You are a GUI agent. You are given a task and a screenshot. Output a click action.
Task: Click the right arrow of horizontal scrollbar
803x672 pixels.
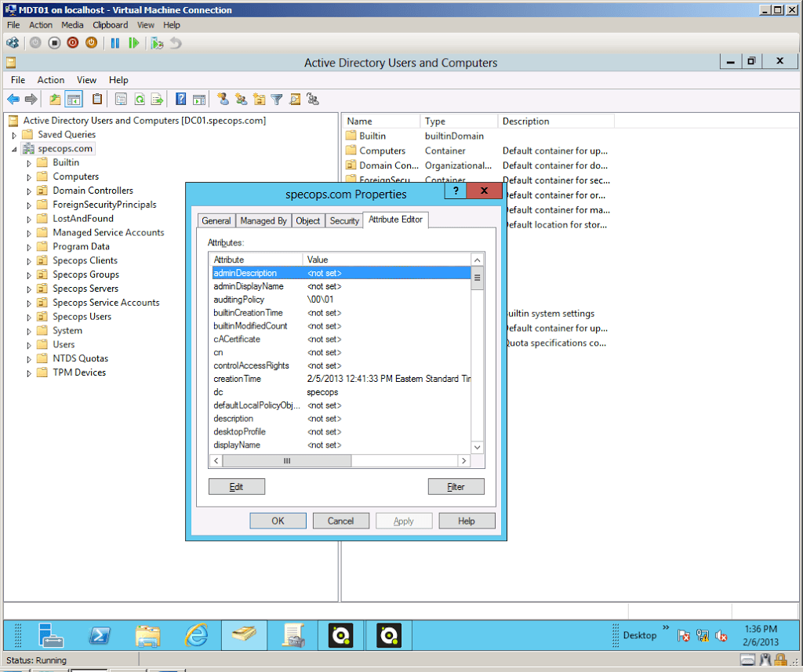[464, 461]
